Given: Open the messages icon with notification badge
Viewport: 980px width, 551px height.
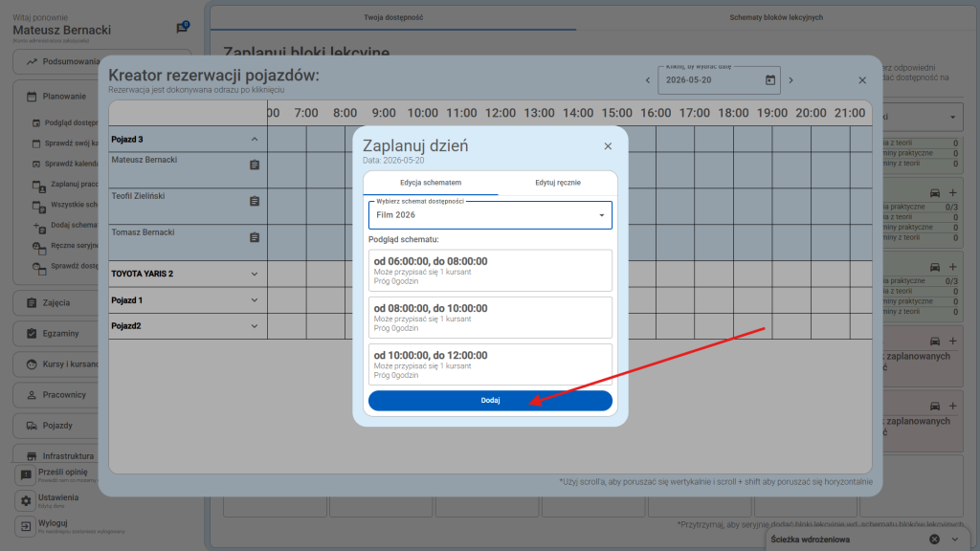Looking at the screenshot, I should click(182, 29).
